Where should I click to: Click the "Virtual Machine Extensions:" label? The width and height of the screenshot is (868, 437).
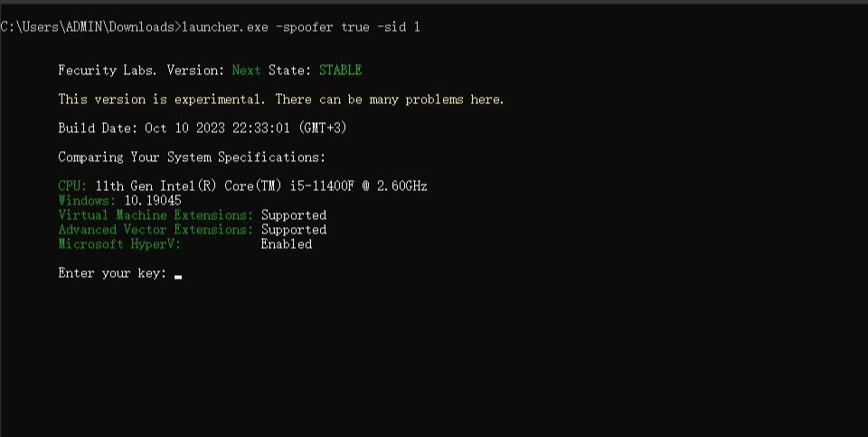[156, 215]
